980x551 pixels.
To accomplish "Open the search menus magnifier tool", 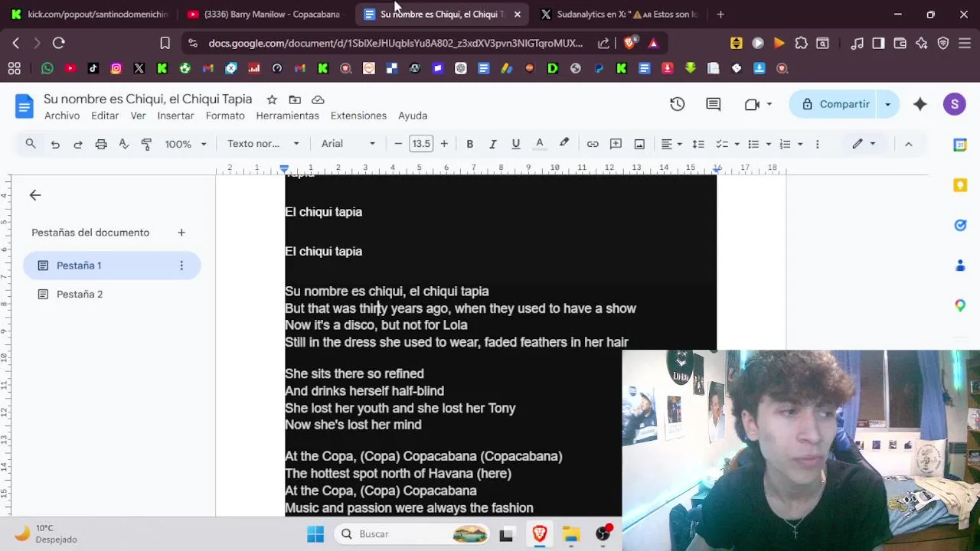I will point(31,144).
